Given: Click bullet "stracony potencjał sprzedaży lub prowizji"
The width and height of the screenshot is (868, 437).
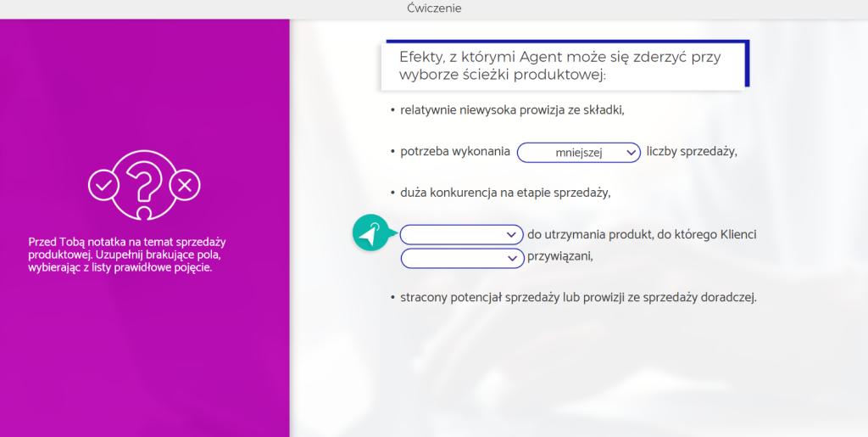Looking at the screenshot, I should (577, 298).
